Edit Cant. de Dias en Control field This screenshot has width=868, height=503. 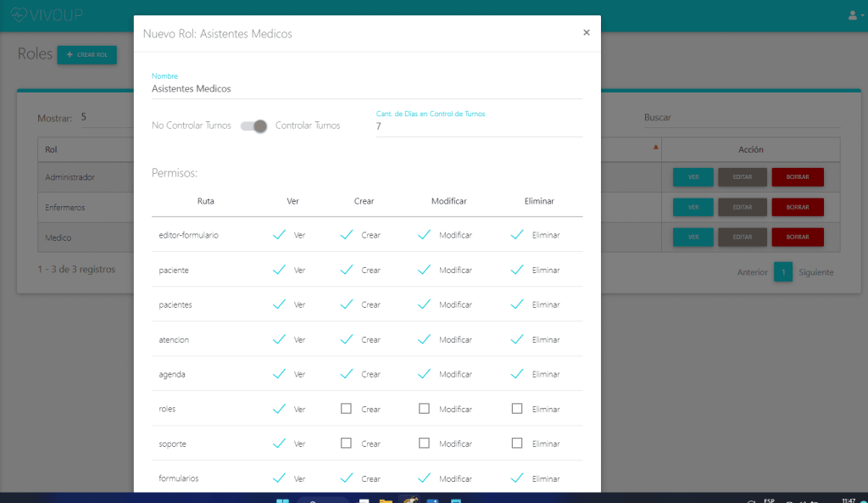pos(480,126)
